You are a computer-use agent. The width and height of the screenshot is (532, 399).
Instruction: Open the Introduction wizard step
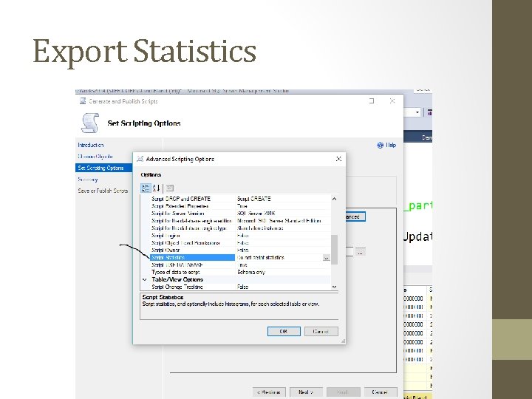pos(91,145)
